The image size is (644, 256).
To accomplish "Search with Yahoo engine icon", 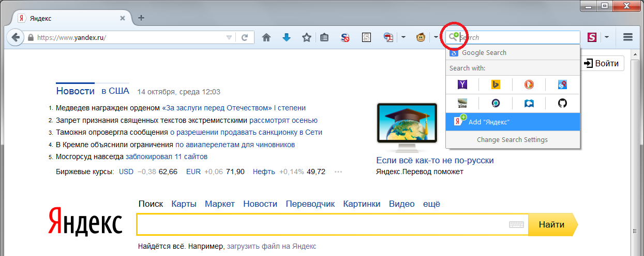I will (x=462, y=84).
